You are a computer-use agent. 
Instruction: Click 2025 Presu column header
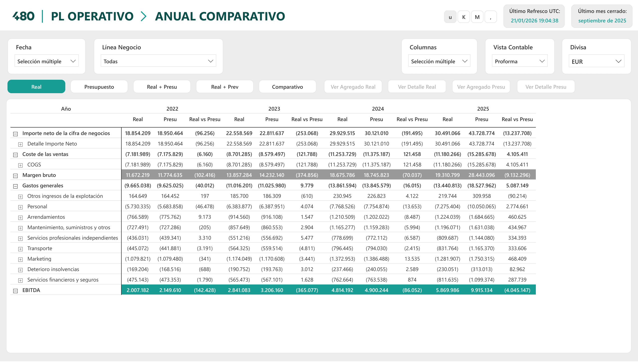[481, 119]
